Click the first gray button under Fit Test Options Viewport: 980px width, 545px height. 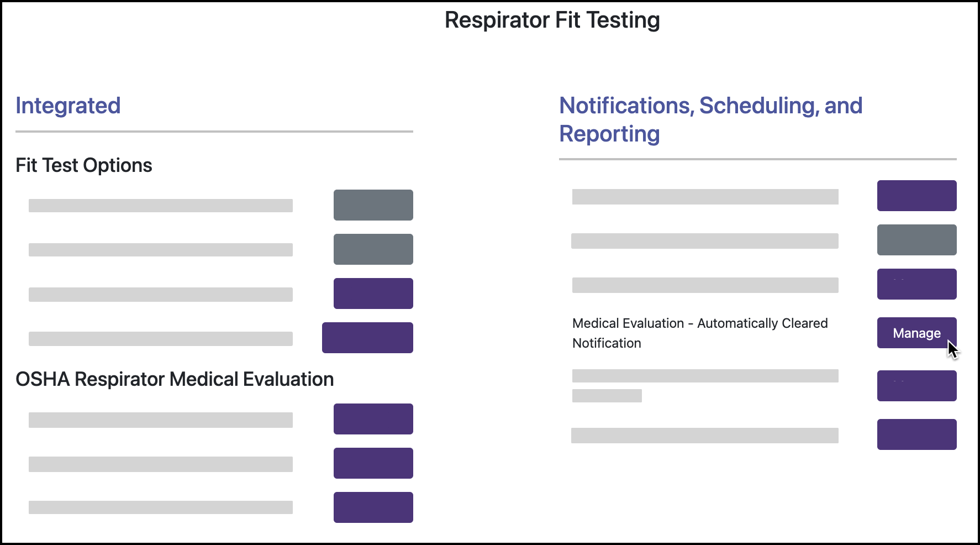pyautogui.click(x=373, y=205)
